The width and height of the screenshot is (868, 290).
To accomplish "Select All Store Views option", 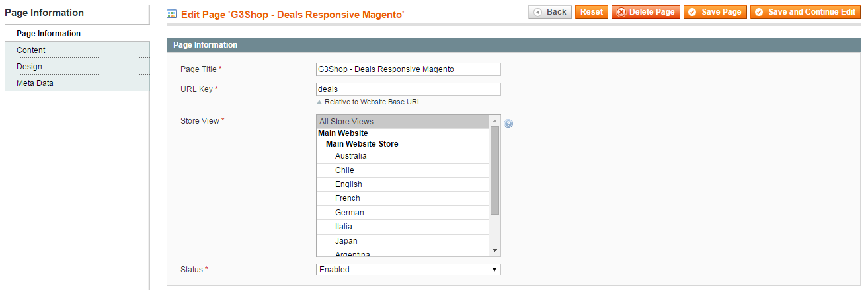I will pyautogui.click(x=403, y=122).
